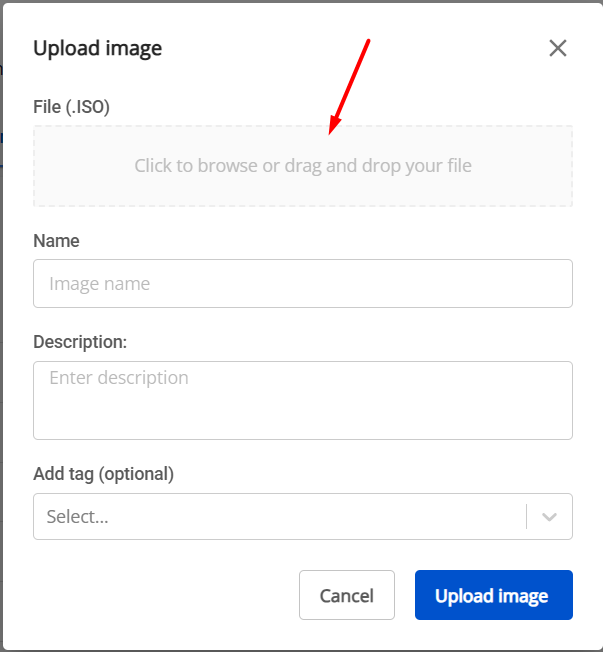Viewport: 603px width, 652px height.
Task: Click the 'Description:' field label
Action: 80,342
